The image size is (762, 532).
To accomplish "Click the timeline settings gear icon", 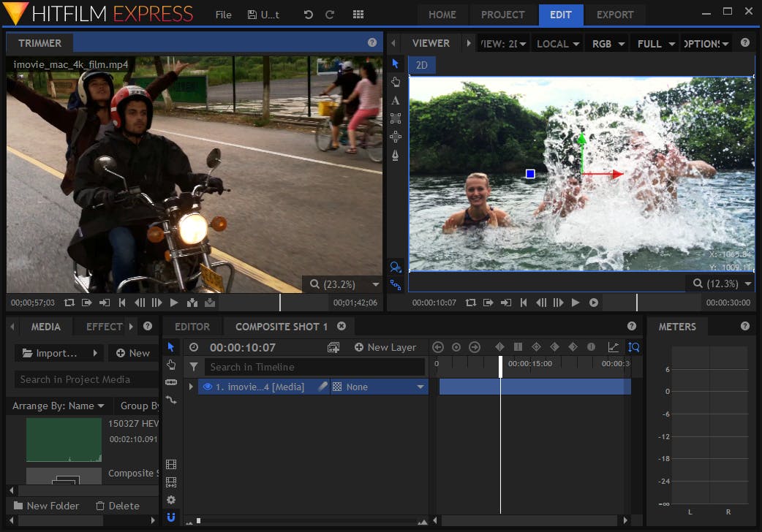I will (x=171, y=500).
